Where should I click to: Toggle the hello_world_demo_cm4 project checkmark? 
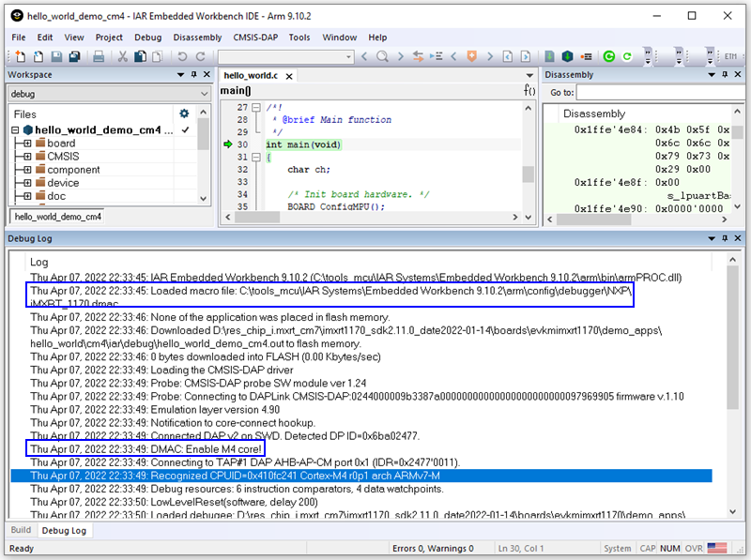185,129
